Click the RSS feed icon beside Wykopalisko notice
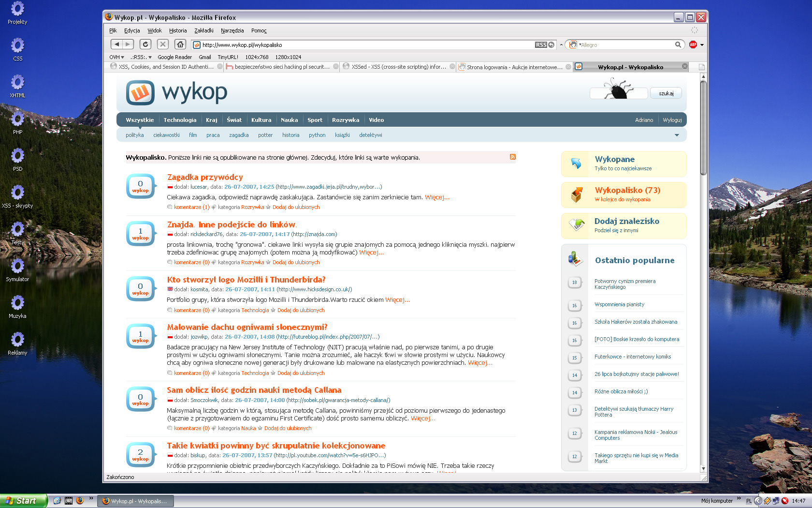 click(513, 157)
